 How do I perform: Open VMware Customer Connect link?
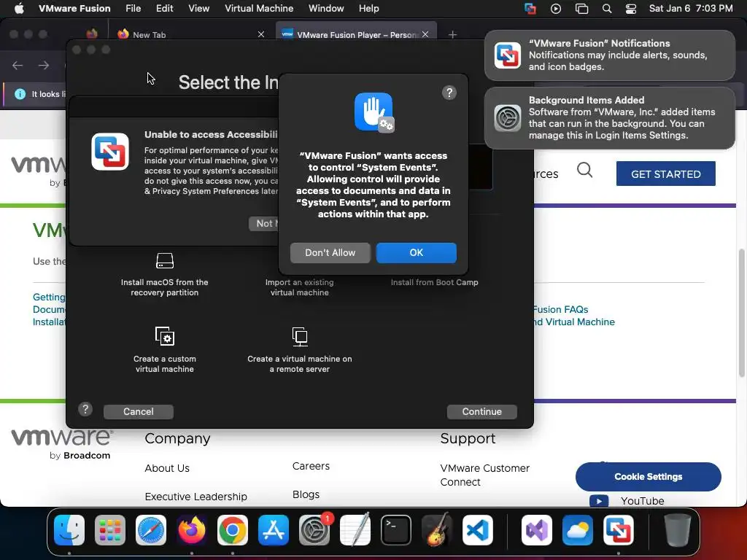pyautogui.click(x=484, y=475)
